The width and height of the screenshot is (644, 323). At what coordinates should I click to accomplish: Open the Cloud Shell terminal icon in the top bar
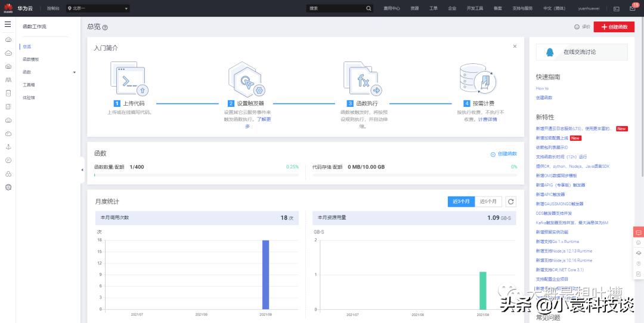coord(616,8)
